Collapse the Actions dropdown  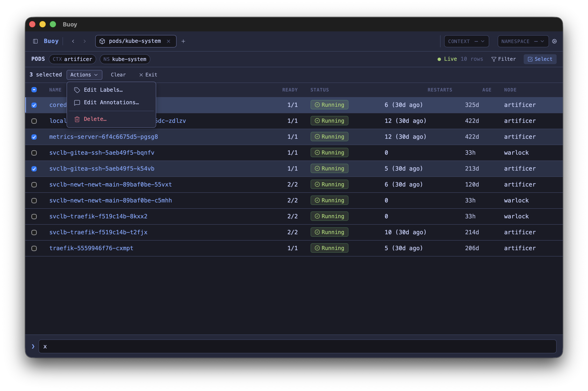tap(84, 75)
